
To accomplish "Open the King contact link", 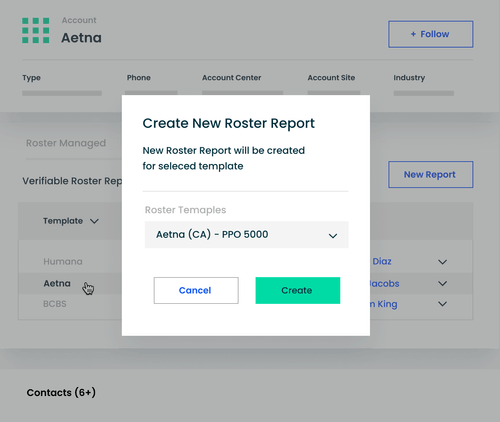I will 384,304.
